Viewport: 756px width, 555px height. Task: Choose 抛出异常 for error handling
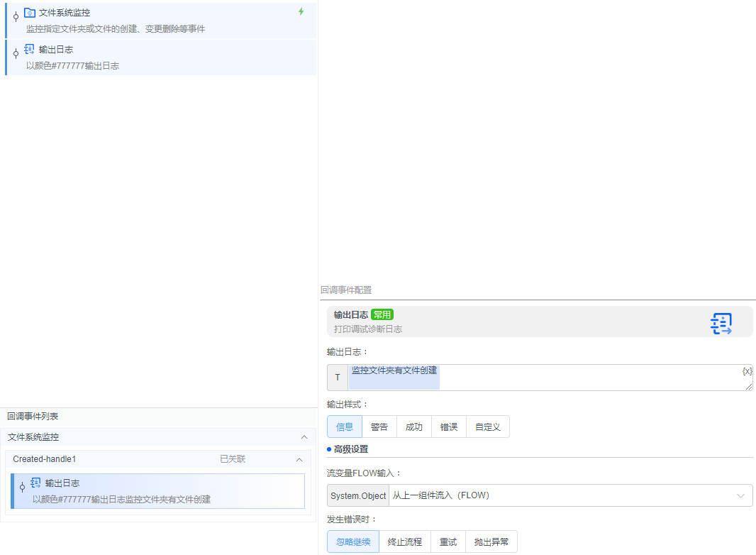(491, 541)
